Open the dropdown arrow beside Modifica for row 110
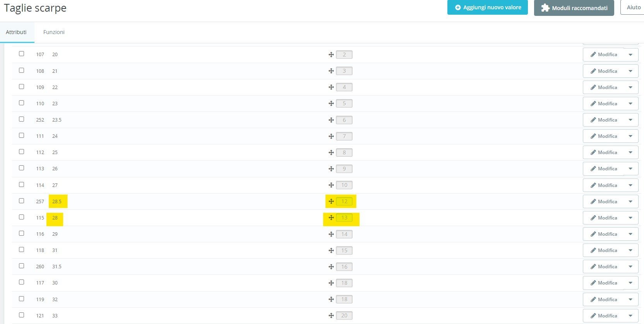 (630, 103)
